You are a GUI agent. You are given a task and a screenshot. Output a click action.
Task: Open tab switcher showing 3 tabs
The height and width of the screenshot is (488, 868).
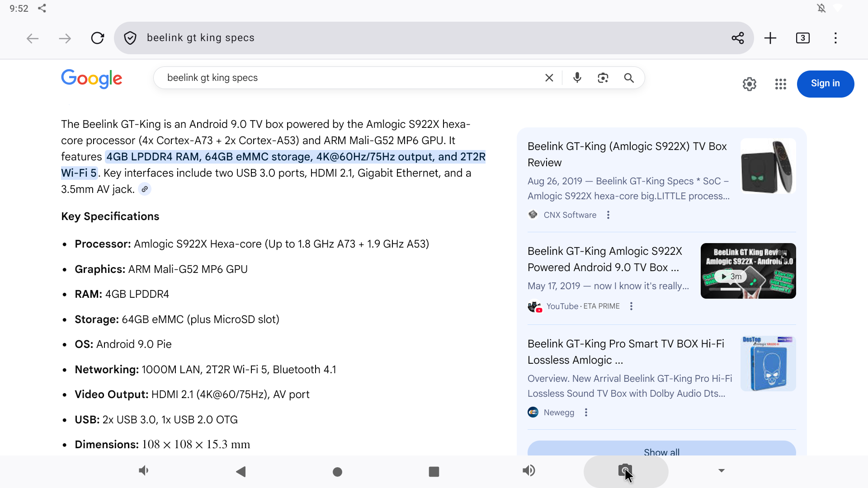tap(802, 38)
